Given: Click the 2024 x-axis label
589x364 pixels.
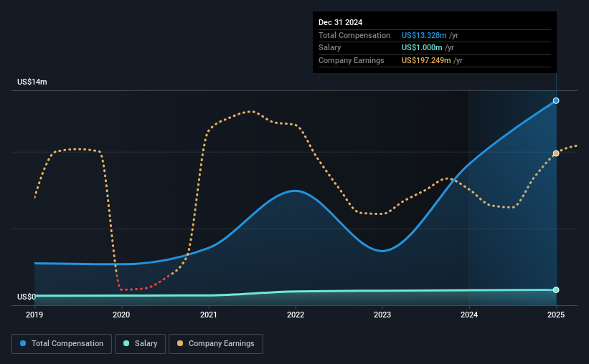Looking at the screenshot, I should pyautogui.click(x=469, y=315).
